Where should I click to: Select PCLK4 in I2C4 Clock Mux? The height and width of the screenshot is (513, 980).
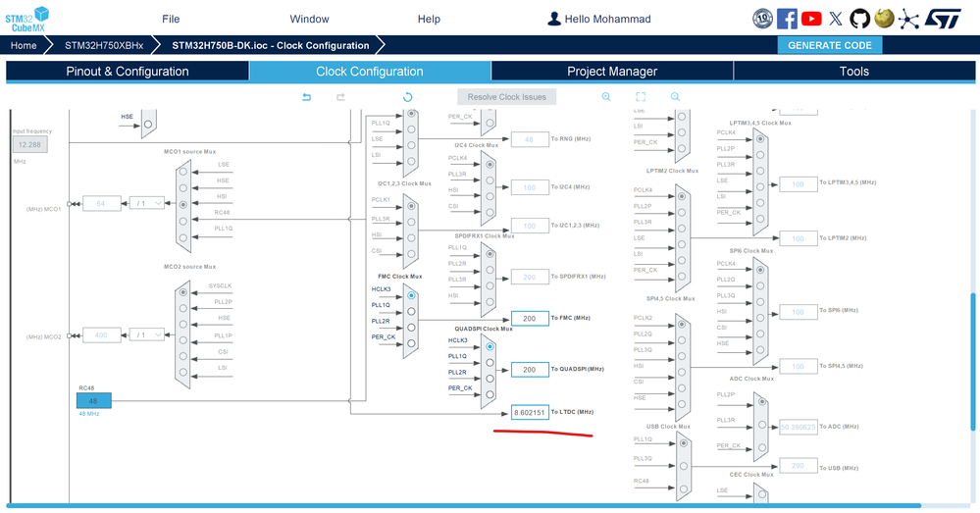490,165
